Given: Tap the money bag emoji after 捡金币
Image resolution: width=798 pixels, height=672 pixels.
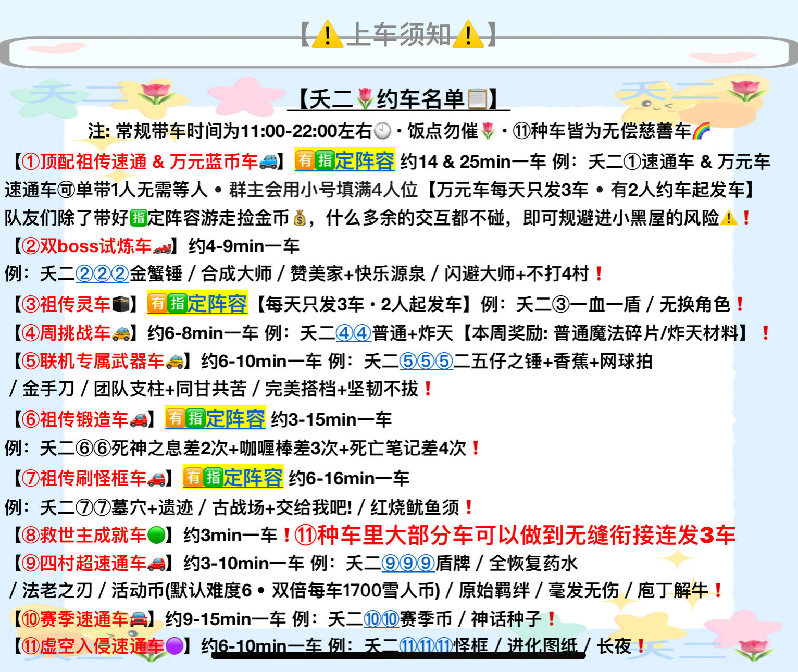Looking at the screenshot, I should pyautogui.click(x=300, y=218).
